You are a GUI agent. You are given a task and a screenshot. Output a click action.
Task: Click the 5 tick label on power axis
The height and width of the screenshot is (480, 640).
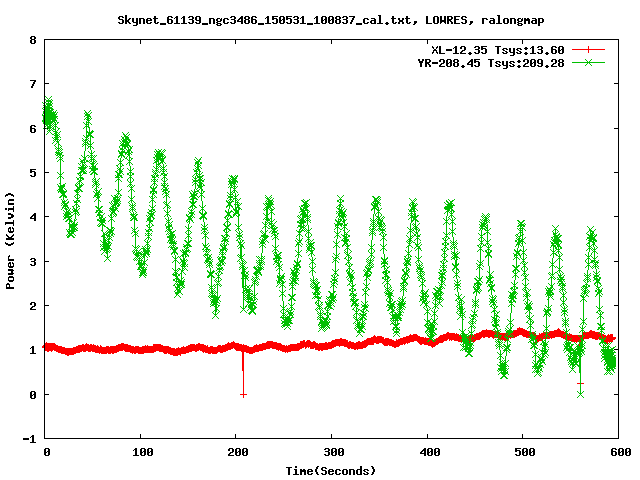tap(33, 174)
